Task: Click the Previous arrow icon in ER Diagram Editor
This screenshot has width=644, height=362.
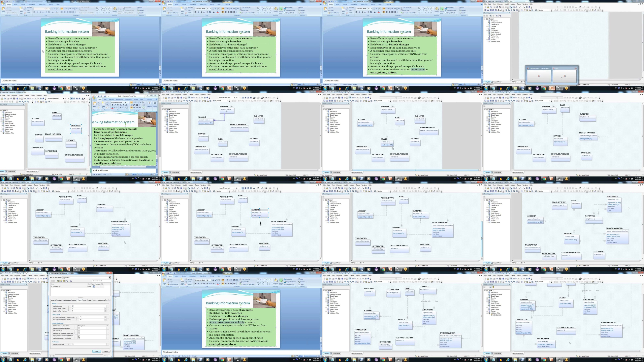Action: (52, 281)
